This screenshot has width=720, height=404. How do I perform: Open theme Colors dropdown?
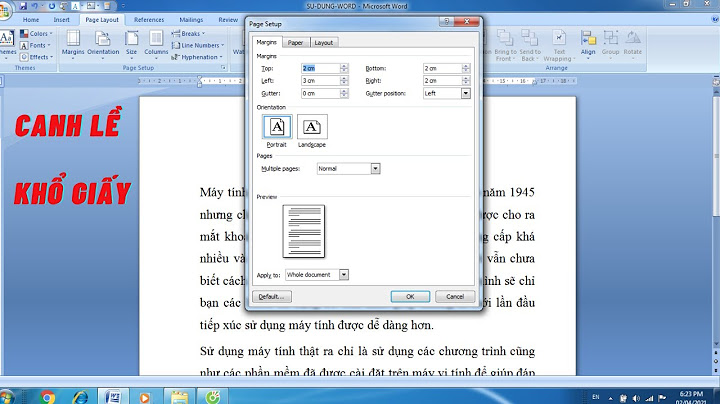coord(36,34)
